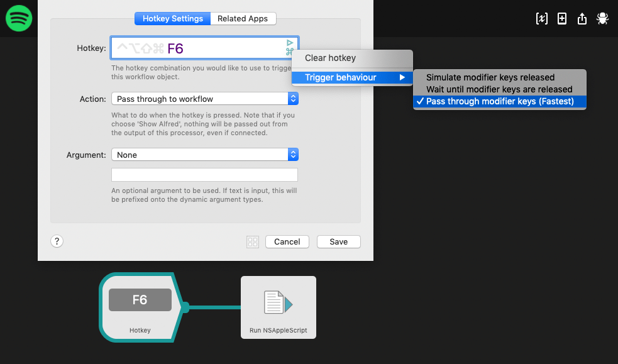Click the add new object plus icon

561,18
